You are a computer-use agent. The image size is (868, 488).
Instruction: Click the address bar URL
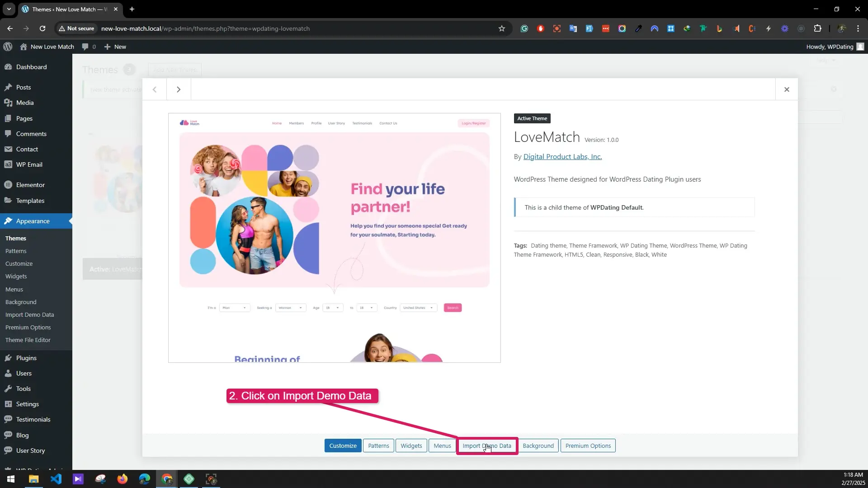click(205, 28)
